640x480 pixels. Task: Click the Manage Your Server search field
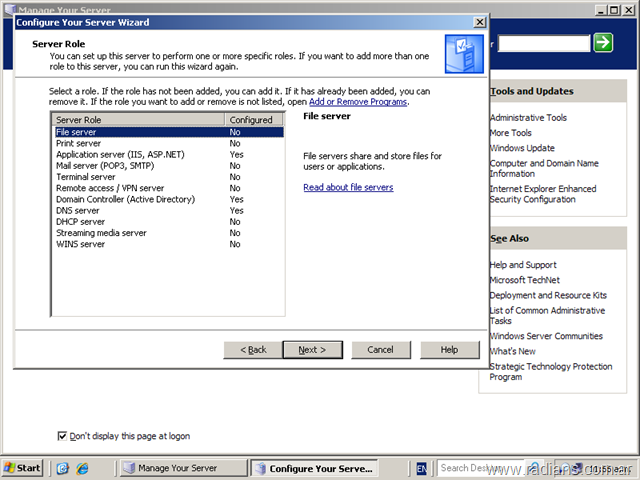(544, 44)
